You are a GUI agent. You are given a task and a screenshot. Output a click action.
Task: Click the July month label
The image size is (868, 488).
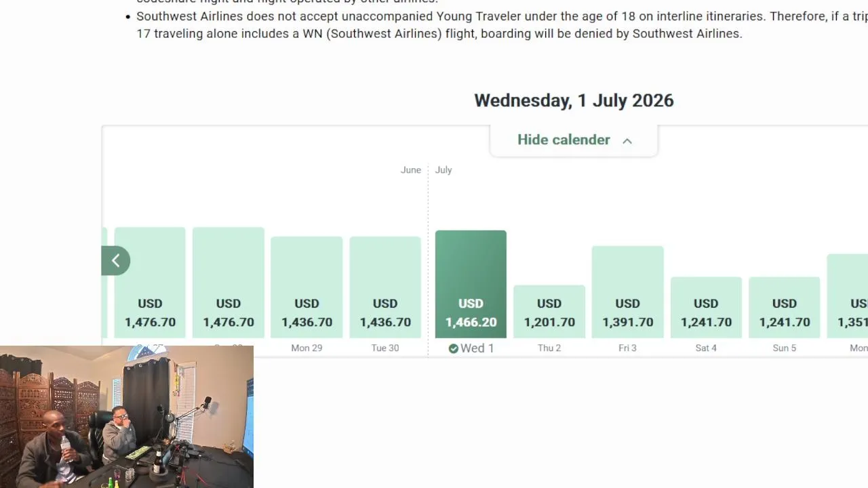pos(443,170)
